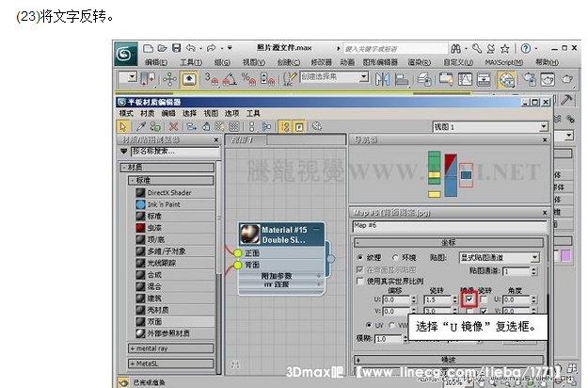Click the 背面 input socket
Screen dimensions: 588x388
pyautogui.click(x=237, y=265)
